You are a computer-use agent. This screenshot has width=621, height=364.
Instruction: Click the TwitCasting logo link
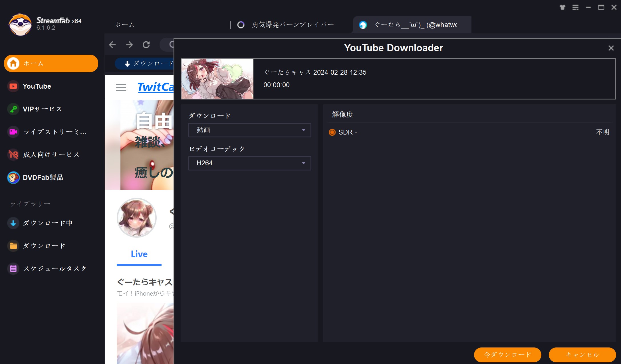coord(156,87)
